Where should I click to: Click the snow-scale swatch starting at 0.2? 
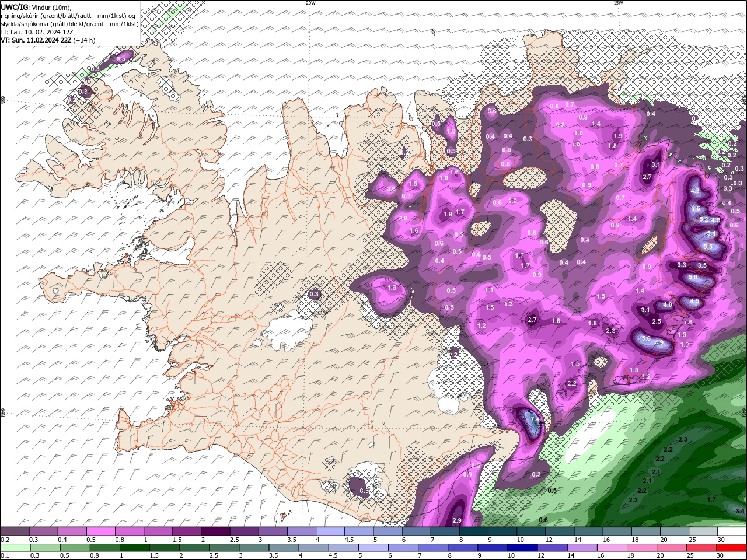[15, 531]
